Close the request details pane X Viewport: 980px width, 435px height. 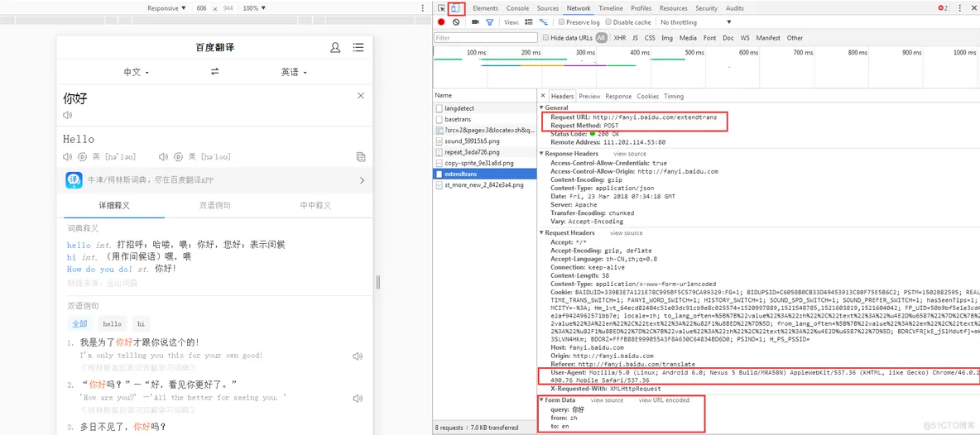(x=543, y=96)
